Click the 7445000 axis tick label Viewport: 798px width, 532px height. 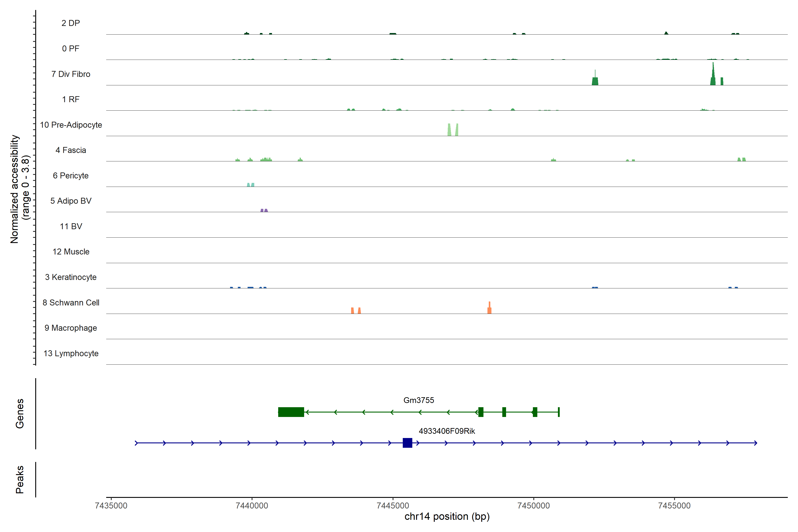tap(393, 506)
